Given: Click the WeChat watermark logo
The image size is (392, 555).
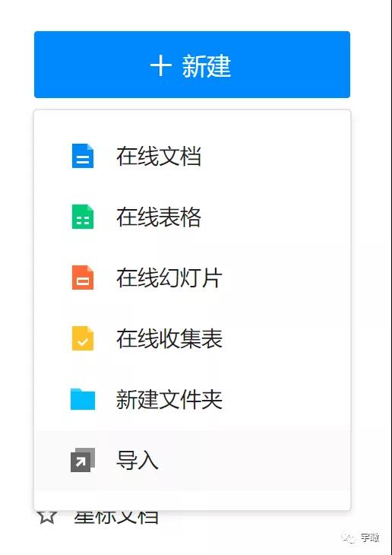Looking at the screenshot, I should coord(348,538).
